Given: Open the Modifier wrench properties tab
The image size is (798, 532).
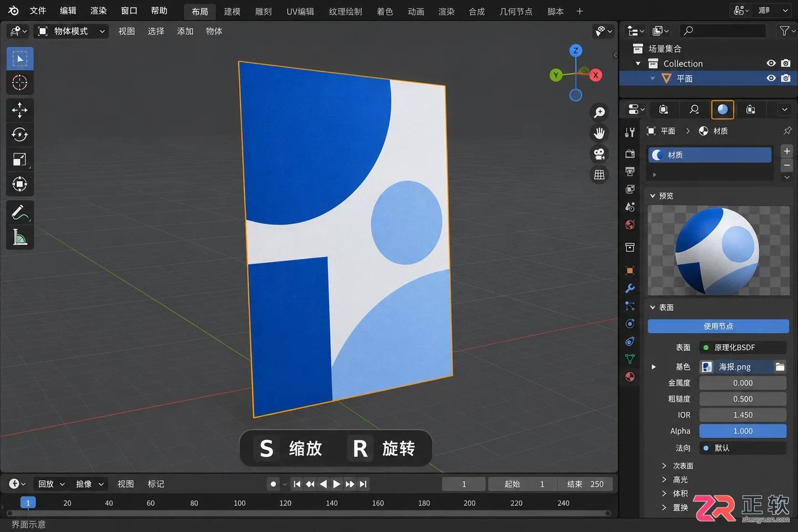Looking at the screenshot, I should 630,288.
